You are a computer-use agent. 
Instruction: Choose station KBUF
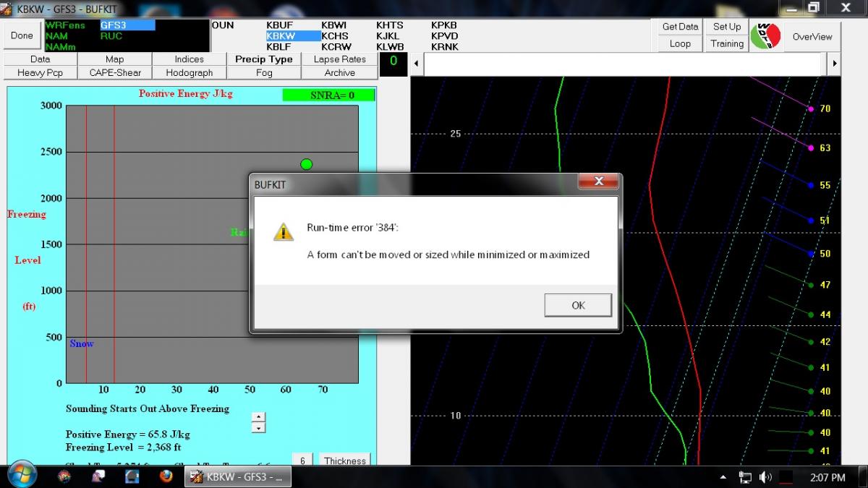click(279, 25)
